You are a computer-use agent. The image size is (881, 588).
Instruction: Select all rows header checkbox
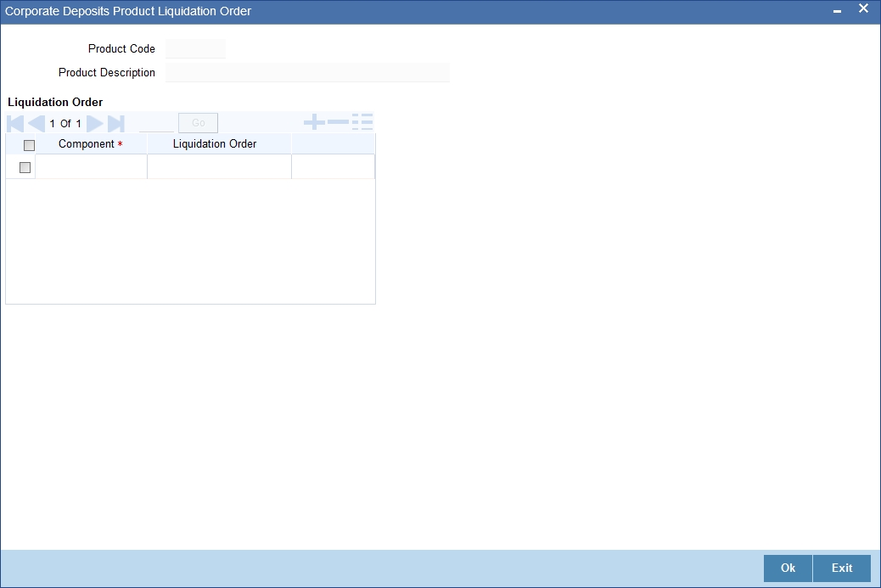[29, 145]
